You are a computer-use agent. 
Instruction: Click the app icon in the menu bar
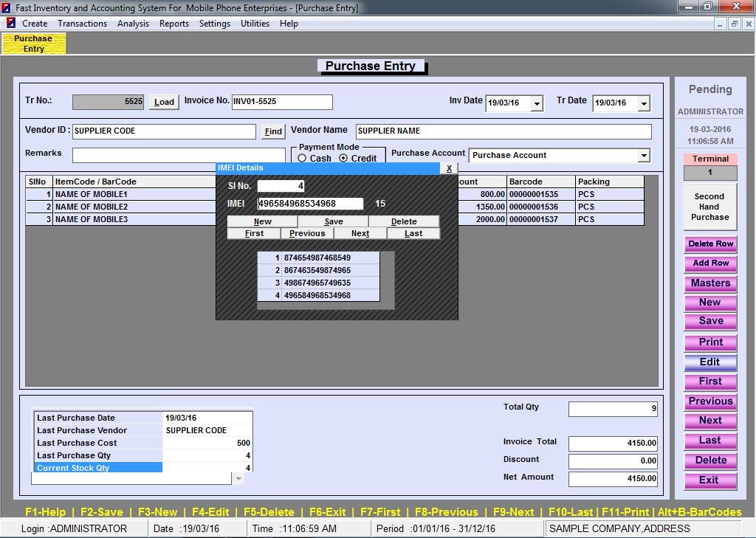[x=11, y=24]
